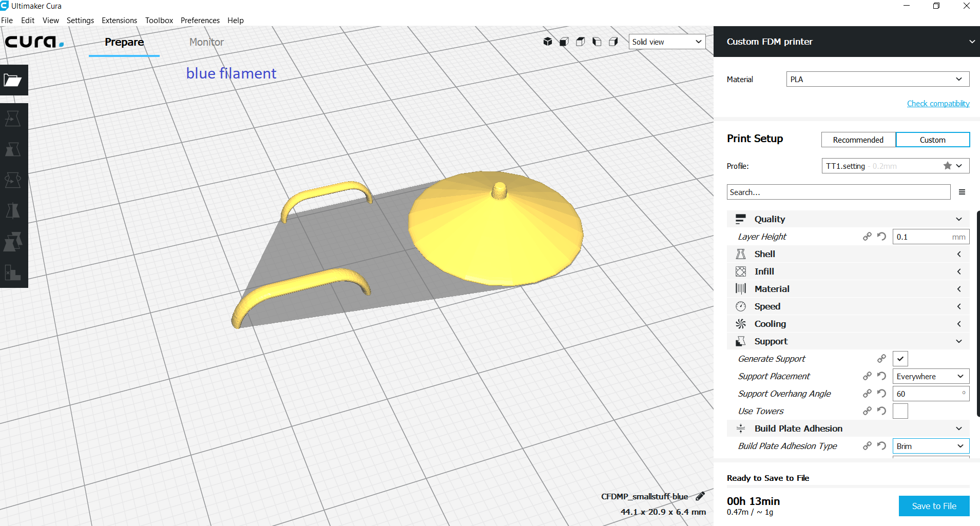Expand the Cooling settings section
The width and height of the screenshot is (980, 526).
(x=848, y=324)
